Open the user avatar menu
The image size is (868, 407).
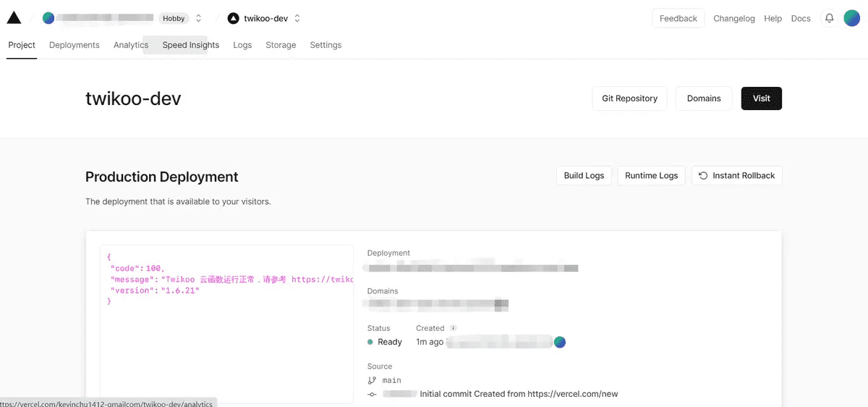click(x=851, y=18)
